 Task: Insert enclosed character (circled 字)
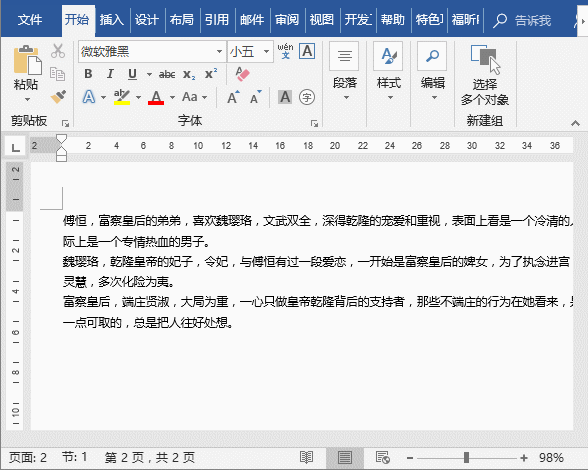tap(307, 97)
